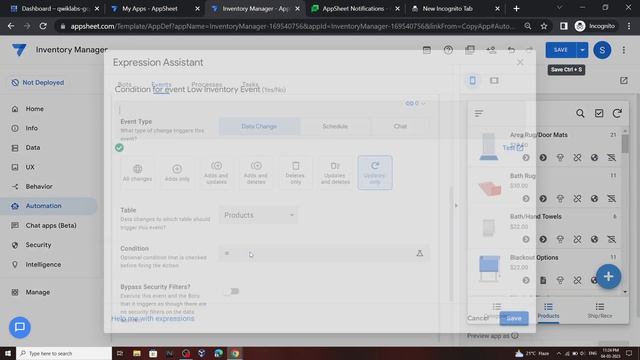
Task: Select Automation in the sidebar
Action: (x=43, y=206)
